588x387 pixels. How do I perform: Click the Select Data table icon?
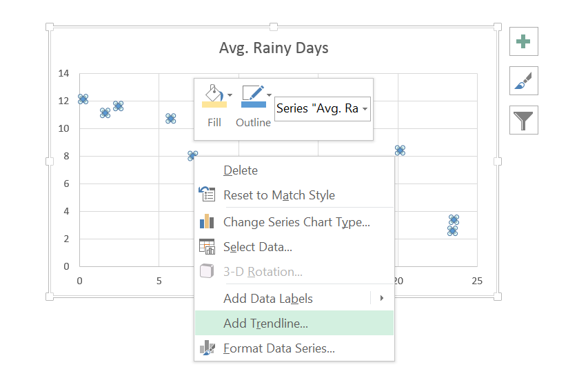tap(207, 246)
